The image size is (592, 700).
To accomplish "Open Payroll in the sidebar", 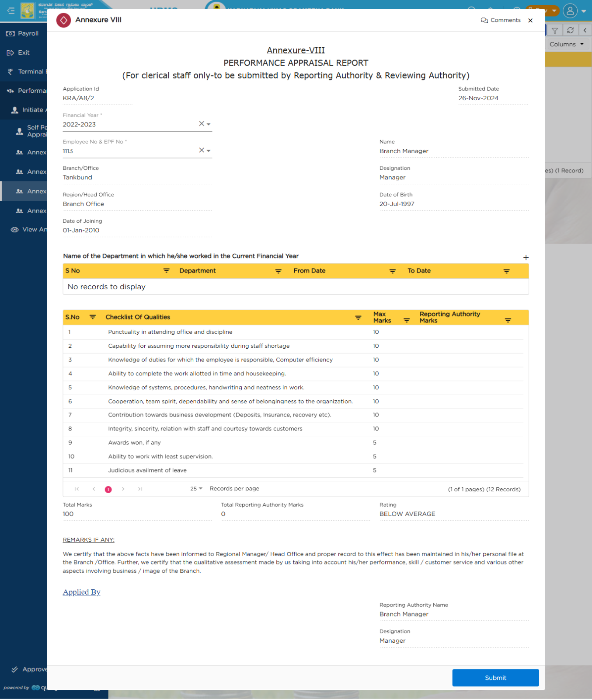I will click(x=24, y=33).
